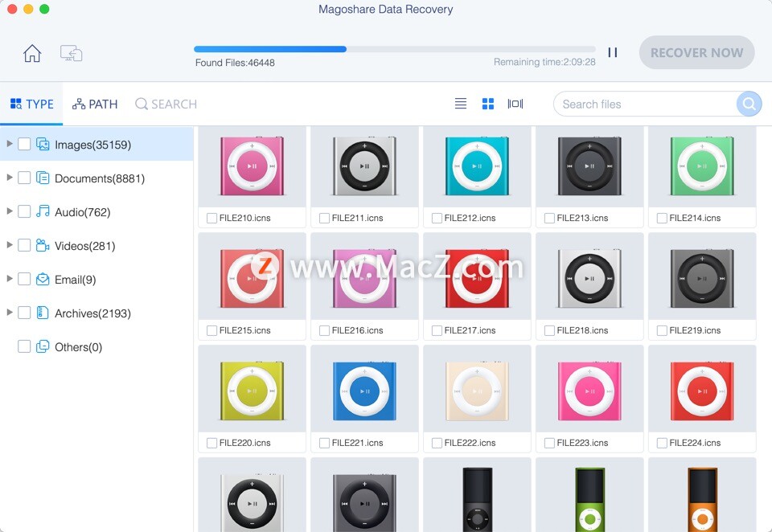Switch to grid thumbnail view

(x=488, y=104)
